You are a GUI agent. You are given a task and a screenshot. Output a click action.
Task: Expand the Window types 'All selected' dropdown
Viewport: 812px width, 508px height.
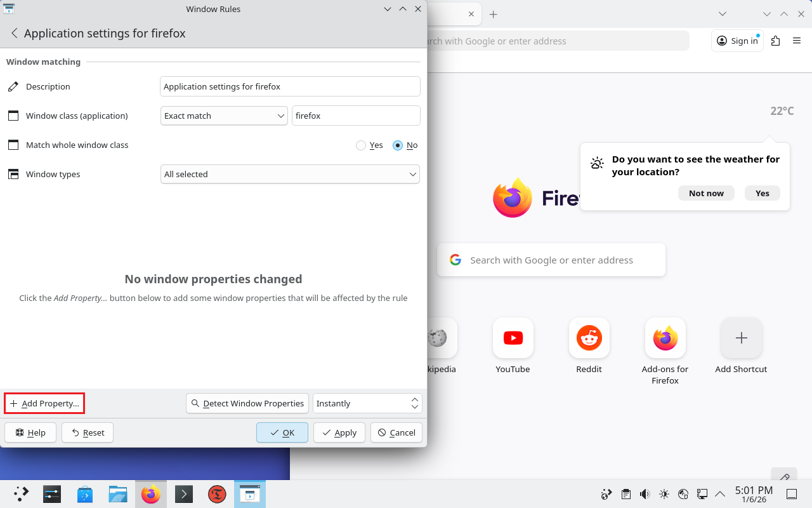(x=290, y=175)
